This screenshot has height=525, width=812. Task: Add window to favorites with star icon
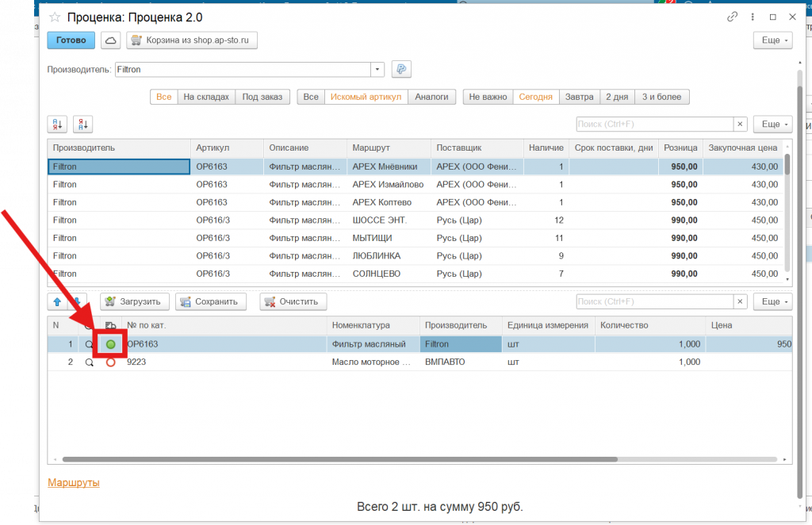[x=54, y=17]
